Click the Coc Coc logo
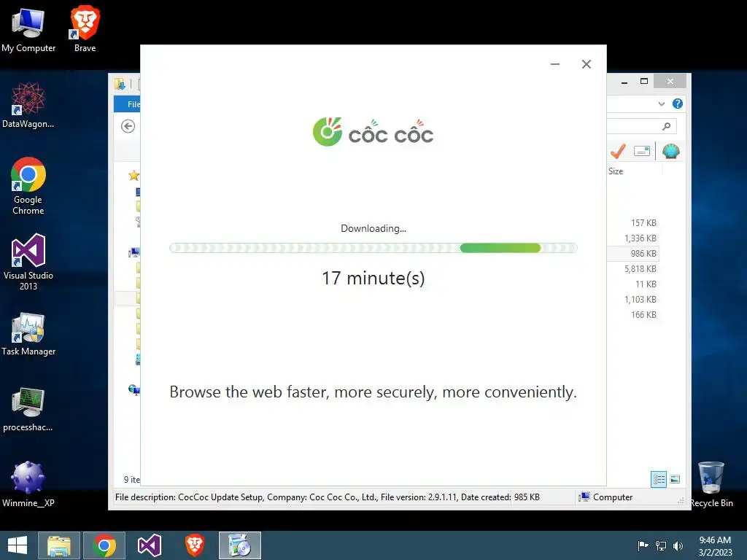The height and width of the screenshot is (560, 747). [x=373, y=132]
